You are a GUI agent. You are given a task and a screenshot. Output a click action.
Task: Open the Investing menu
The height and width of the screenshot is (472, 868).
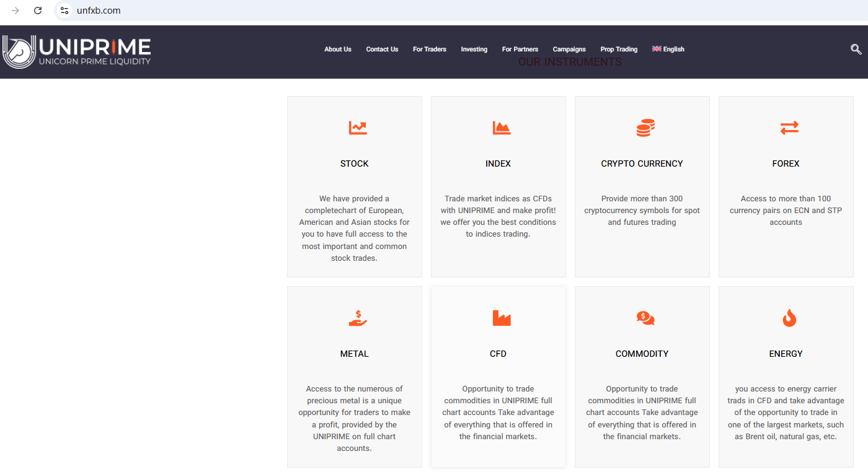point(474,50)
